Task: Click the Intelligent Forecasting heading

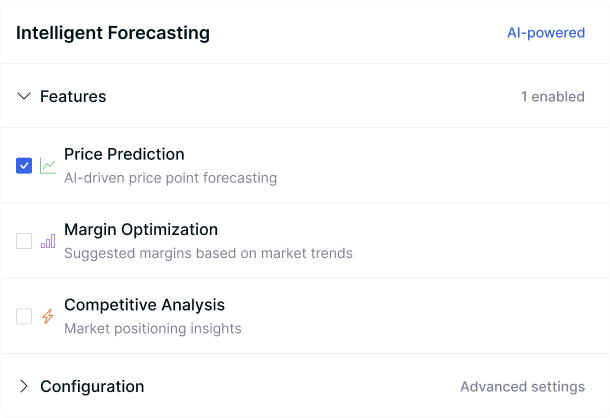Action: click(x=113, y=33)
